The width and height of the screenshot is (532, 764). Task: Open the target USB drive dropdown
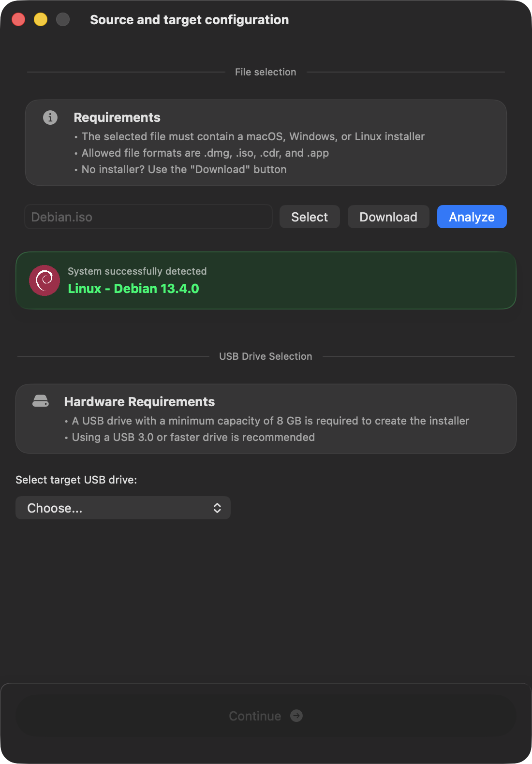pyautogui.click(x=123, y=508)
